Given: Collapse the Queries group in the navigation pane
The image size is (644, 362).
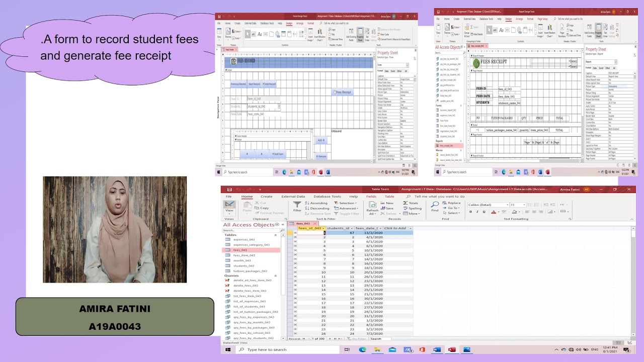Looking at the screenshot, I should (276, 276).
